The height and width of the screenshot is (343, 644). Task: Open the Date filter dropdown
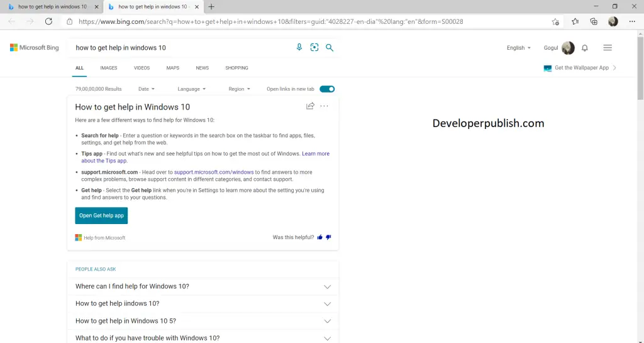click(147, 89)
